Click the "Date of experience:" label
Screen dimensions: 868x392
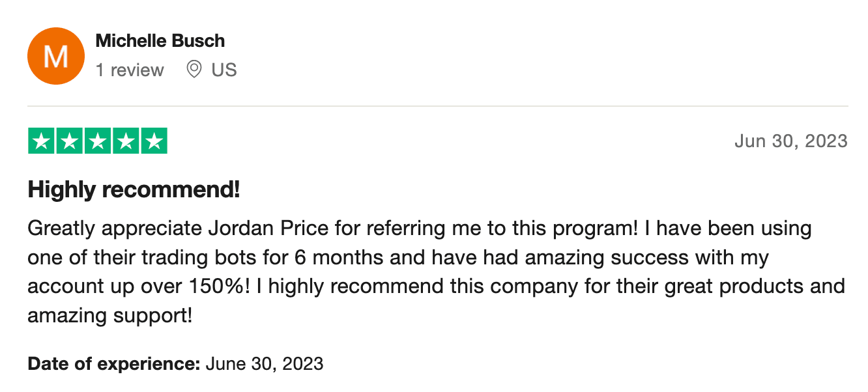pos(113,363)
